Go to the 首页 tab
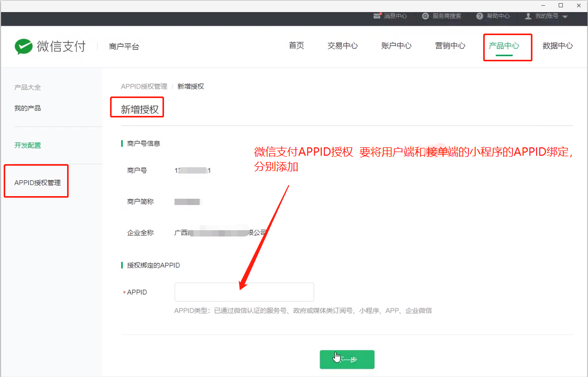Viewport: 588px width, 377px height. 296,46
